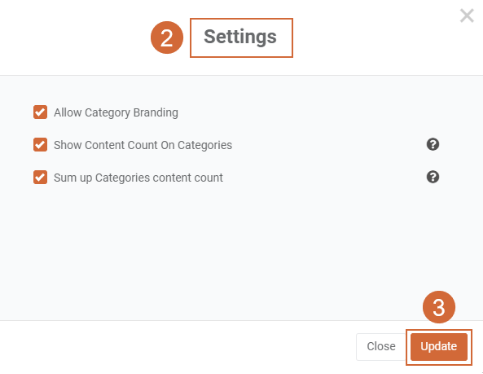Click the blank header area left of step 2
Screen dimensions: 483x374
coord(75,37)
